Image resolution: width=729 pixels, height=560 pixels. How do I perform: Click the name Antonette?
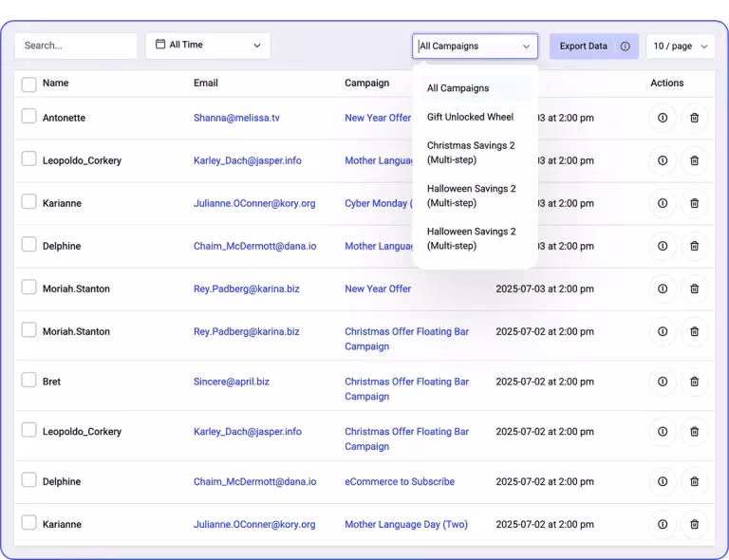pos(64,118)
